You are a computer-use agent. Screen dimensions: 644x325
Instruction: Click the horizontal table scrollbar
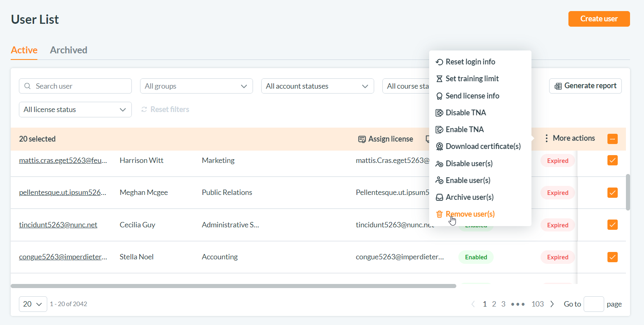pos(233,286)
